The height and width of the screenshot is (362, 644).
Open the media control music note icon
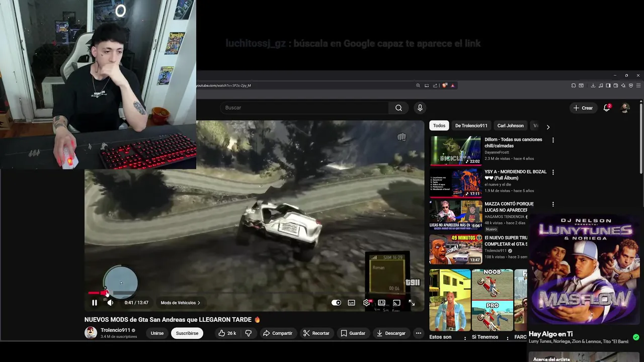601,85
